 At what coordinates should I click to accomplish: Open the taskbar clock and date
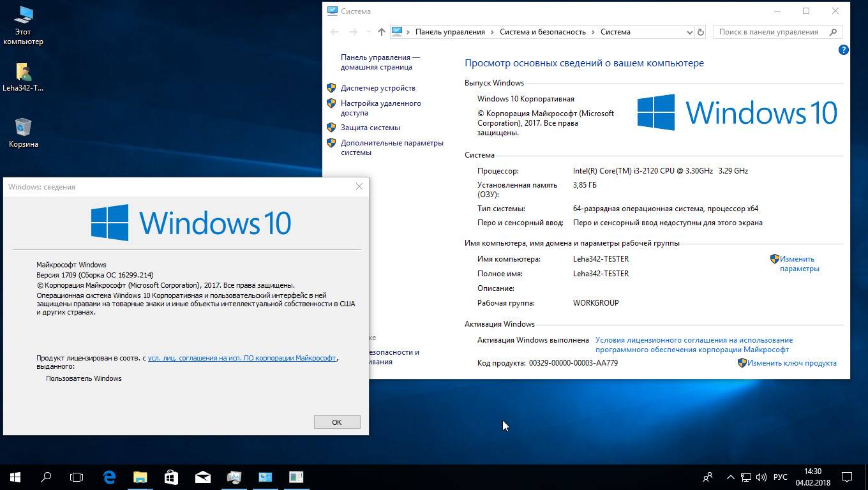812,477
